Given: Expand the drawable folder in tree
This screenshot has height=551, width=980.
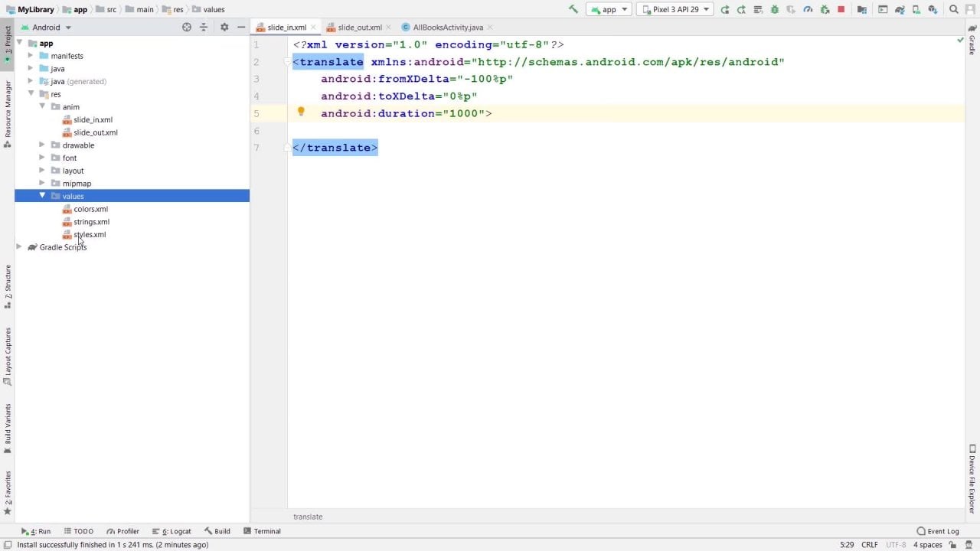Looking at the screenshot, I should pyautogui.click(x=43, y=145).
